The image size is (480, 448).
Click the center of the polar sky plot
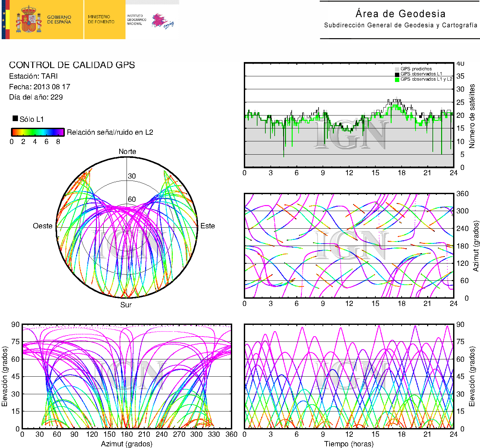tap(127, 227)
